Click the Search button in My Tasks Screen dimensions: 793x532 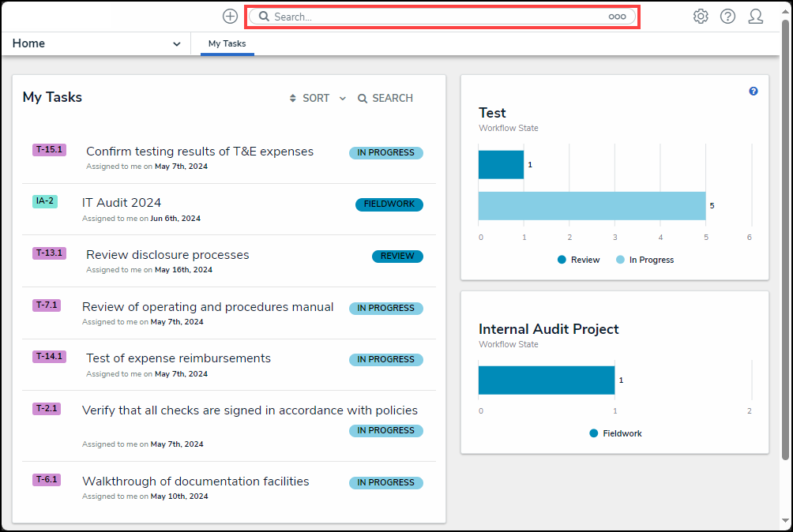tap(385, 99)
